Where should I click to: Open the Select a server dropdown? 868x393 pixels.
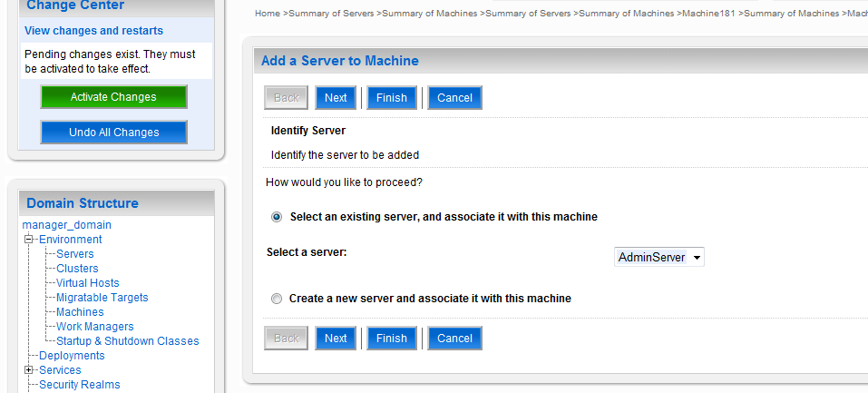(x=658, y=257)
